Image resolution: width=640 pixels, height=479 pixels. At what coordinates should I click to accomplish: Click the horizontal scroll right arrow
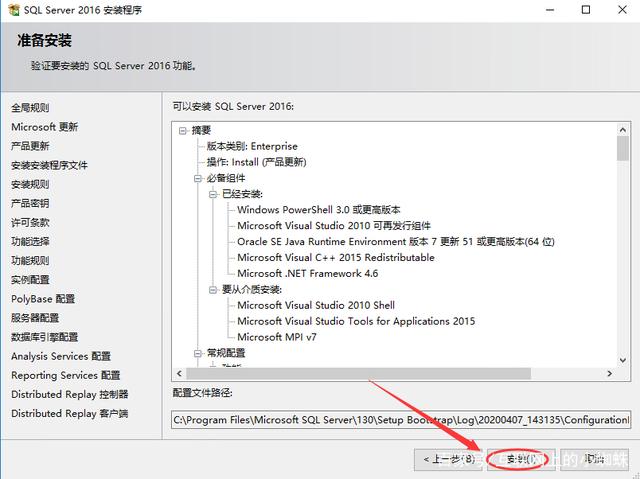[x=610, y=373]
